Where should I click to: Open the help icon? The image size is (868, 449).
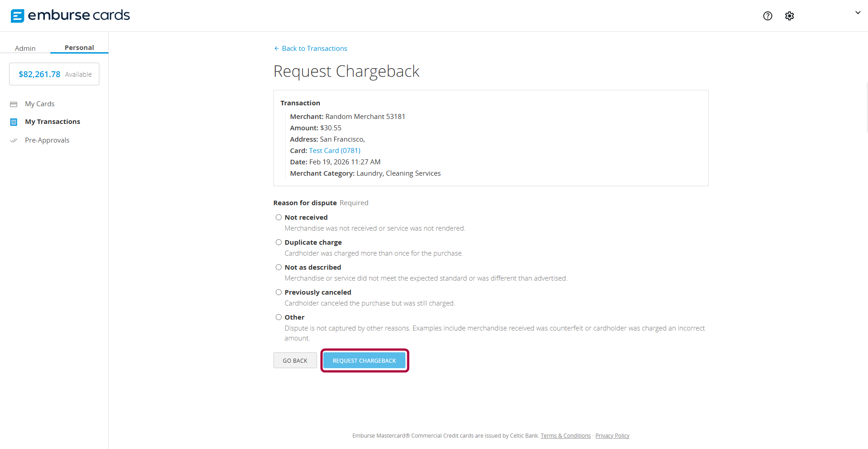(x=767, y=16)
